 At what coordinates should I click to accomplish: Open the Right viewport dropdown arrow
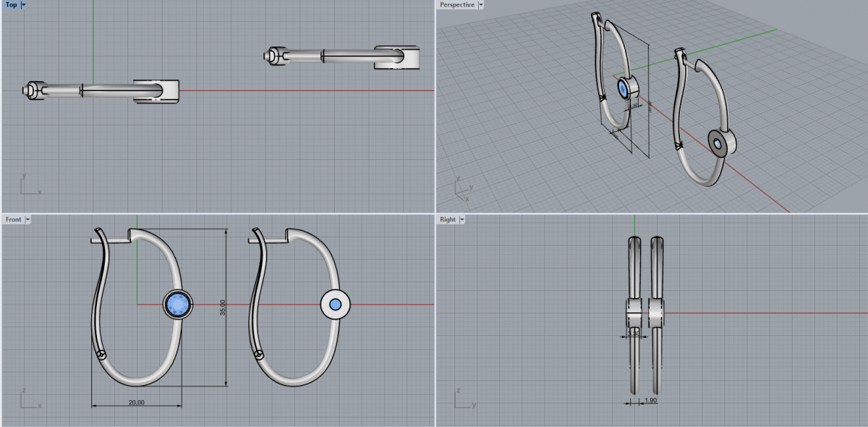(x=461, y=219)
